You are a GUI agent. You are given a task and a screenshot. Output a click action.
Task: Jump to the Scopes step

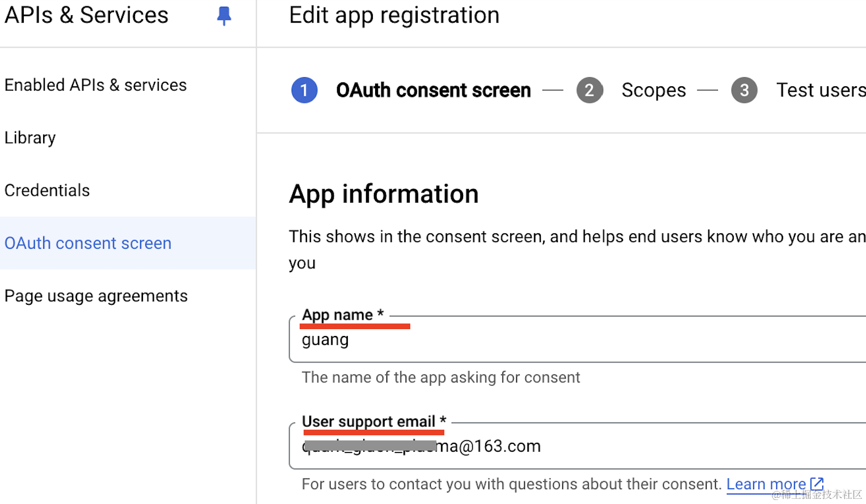pyautogui.click(x=653, y=90)
